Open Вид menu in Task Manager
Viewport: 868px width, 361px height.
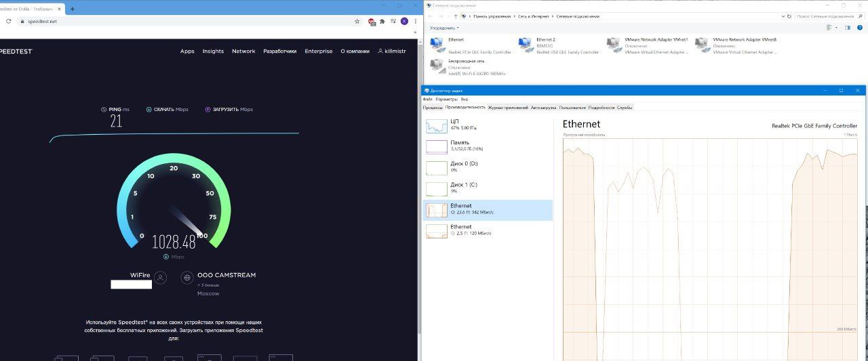(x=465, y=99)
